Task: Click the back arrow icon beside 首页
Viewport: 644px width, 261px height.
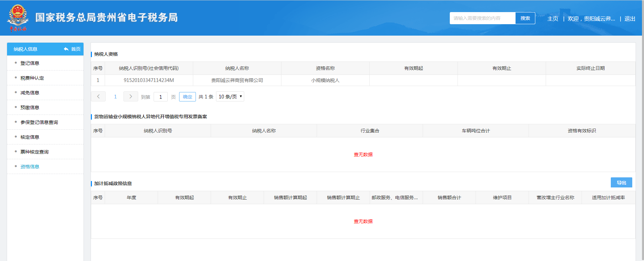Action: [66, 49]
